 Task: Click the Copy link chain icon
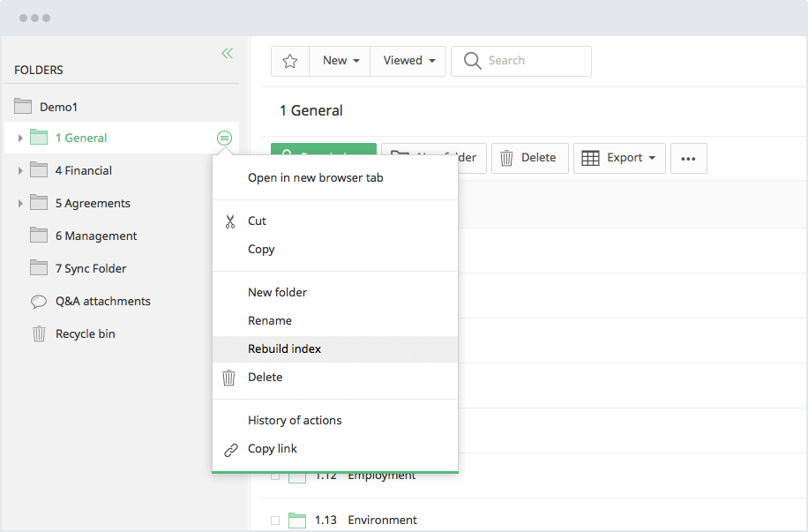[230, 448]
